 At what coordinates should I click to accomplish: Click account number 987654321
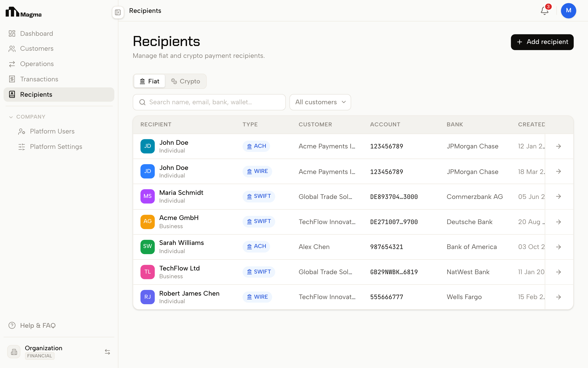coord(386,247)
